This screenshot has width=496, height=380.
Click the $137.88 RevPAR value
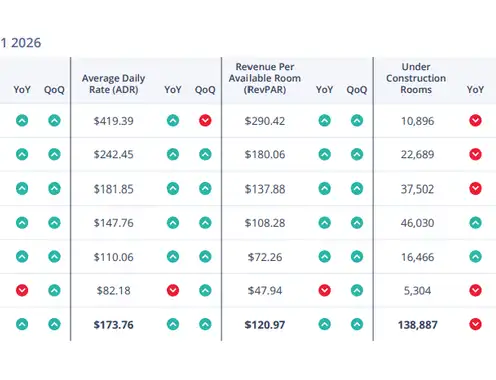pos(265,189)
